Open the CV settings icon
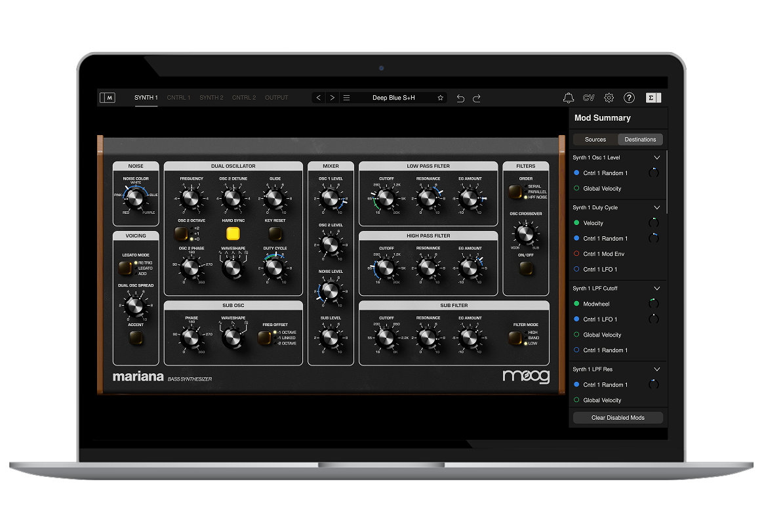This screenshot has width=764, height=532. coord(589,98)
